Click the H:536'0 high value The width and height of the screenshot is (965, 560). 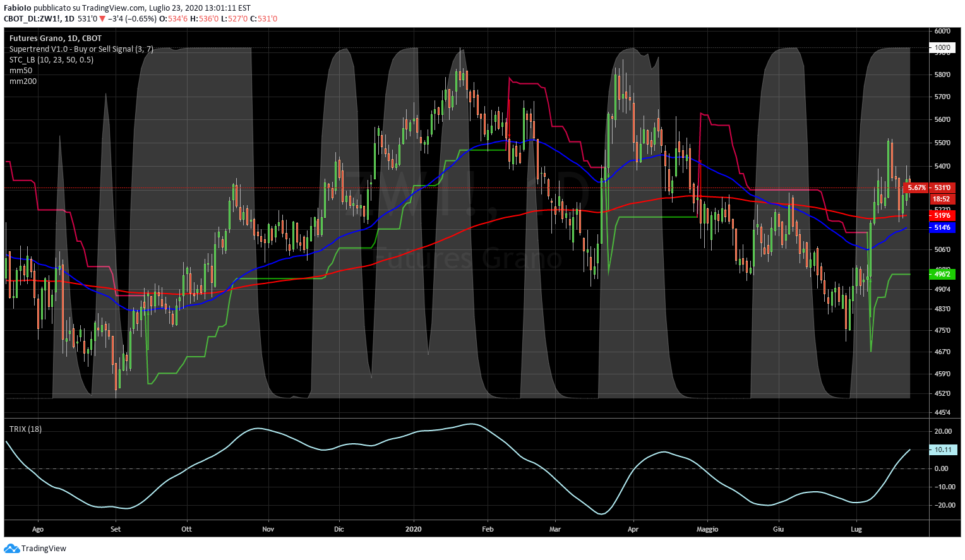[204, 19]
